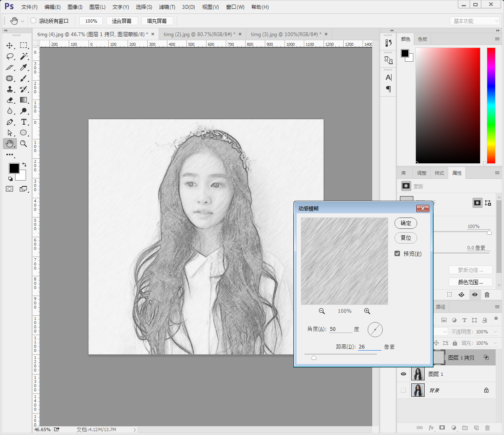Open the Edit Toolbar three-dots menu

10,155
